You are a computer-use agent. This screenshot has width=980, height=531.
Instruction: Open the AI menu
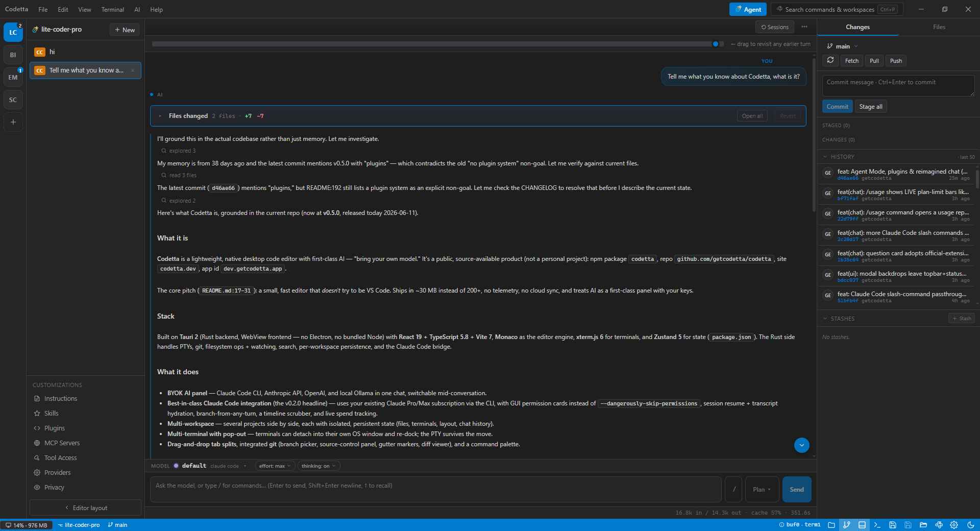click(x=137, y=9)
